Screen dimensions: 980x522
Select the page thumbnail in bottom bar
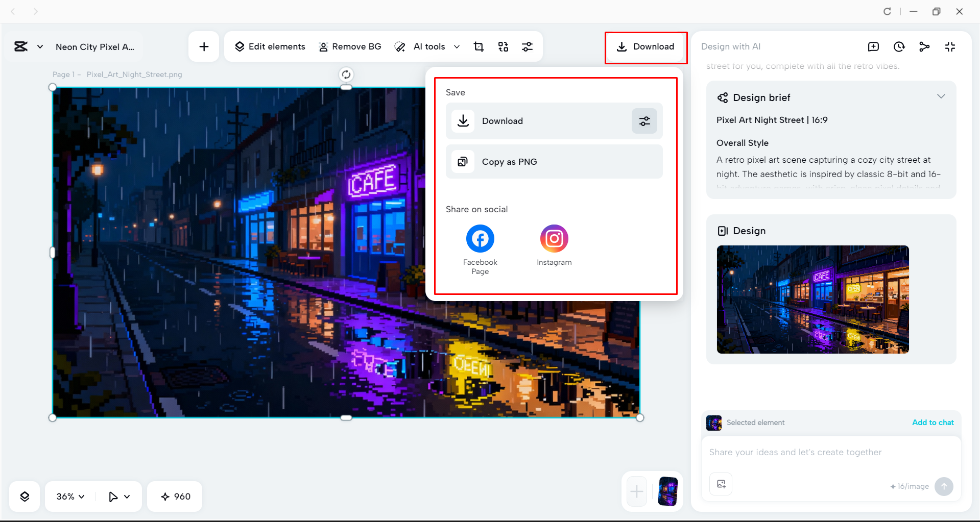pyautogui.click(x=668, y=491)
